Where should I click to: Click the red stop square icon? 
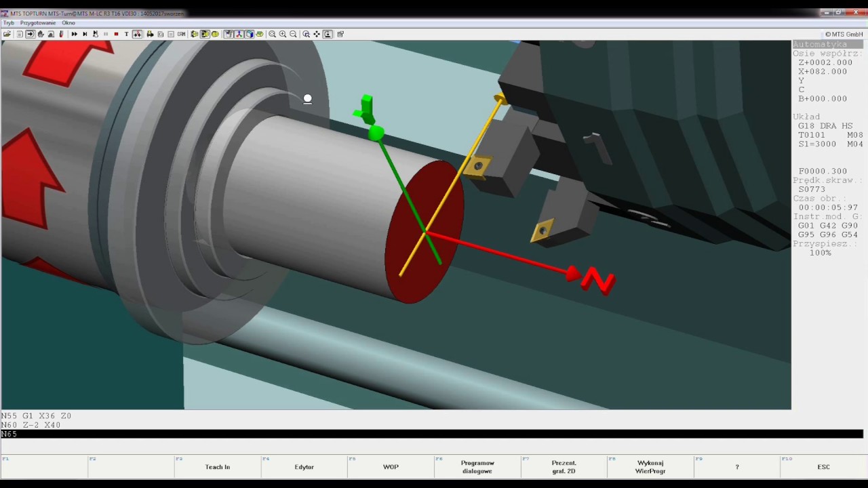click(x=116, y=34)
